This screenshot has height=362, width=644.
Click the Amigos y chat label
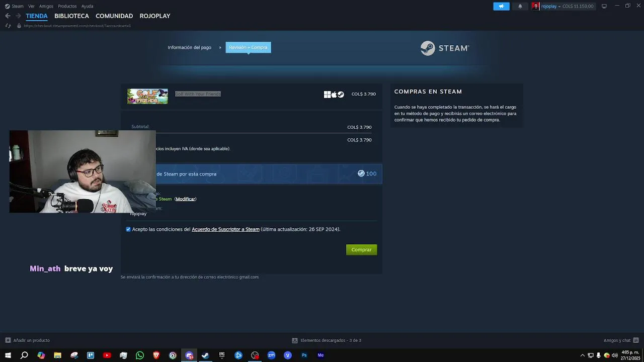coord(617,340)
